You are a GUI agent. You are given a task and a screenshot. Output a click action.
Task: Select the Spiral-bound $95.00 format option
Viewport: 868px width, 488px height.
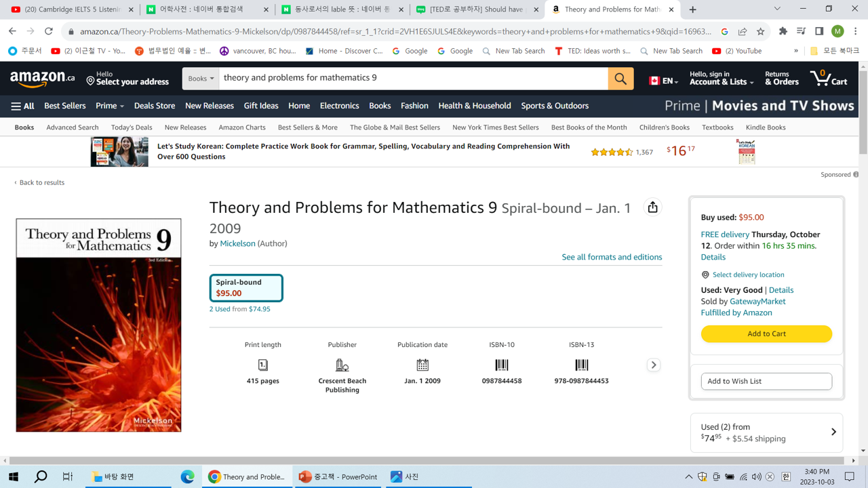pyautogui.click(x=246, y=288)
